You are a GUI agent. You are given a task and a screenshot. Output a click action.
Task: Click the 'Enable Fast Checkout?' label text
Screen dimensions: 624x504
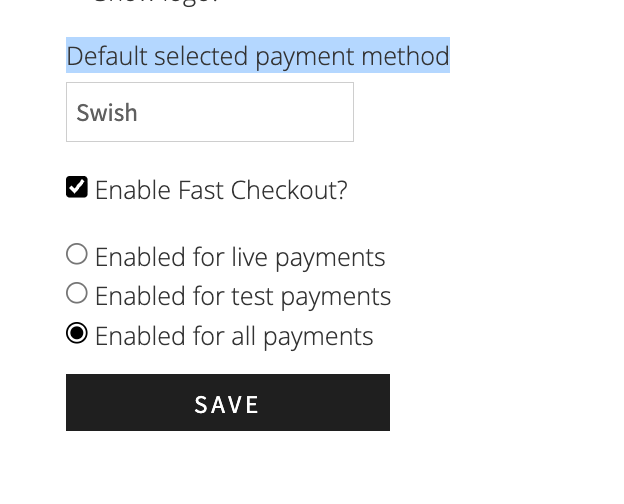tap(221, 190)
